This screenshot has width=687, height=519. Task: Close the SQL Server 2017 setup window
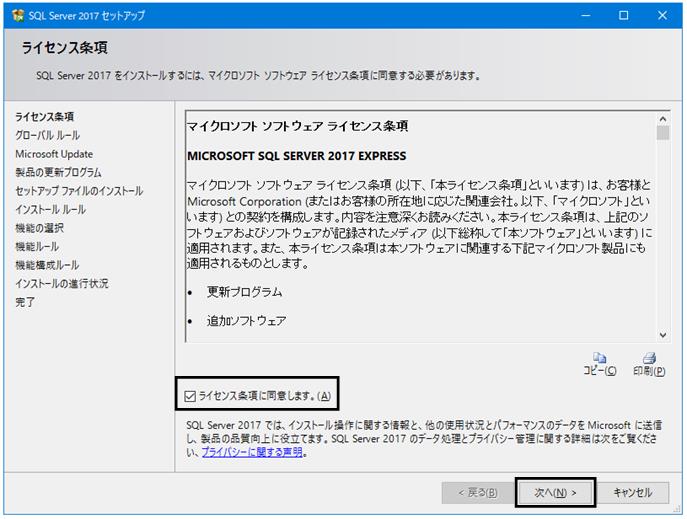point(662,15)
